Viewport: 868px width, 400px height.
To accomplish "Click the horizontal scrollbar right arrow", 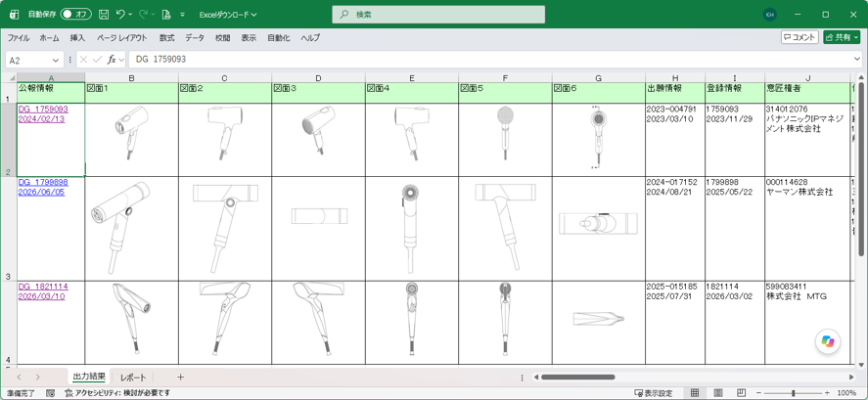I will pyautogui.click(x=851, y=378).
